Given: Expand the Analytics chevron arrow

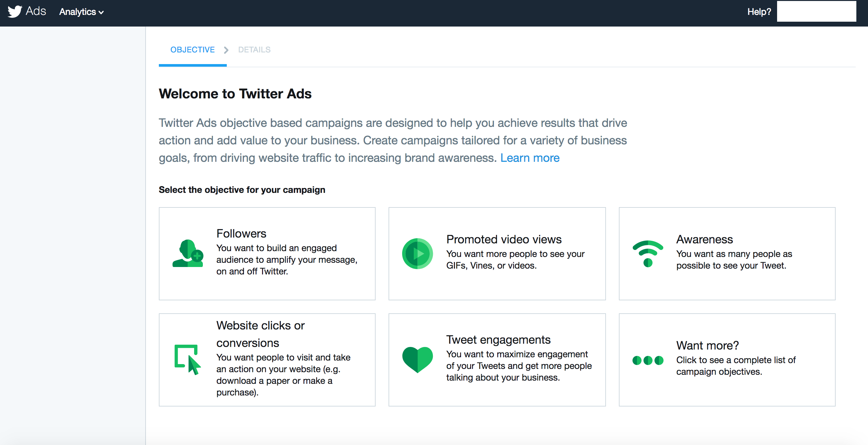Looking at the screenshot, I should tap(101, 13).
